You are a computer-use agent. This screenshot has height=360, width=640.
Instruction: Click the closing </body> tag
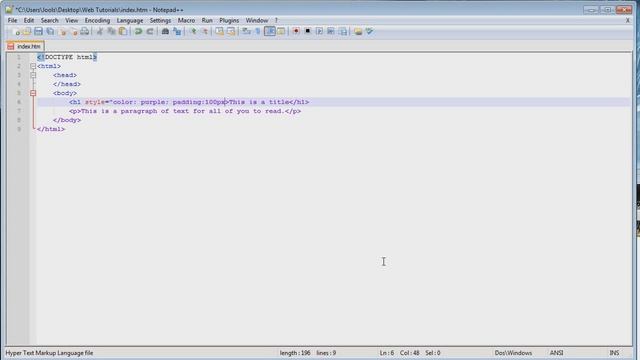pyautogui.click(x=67, y=120)
